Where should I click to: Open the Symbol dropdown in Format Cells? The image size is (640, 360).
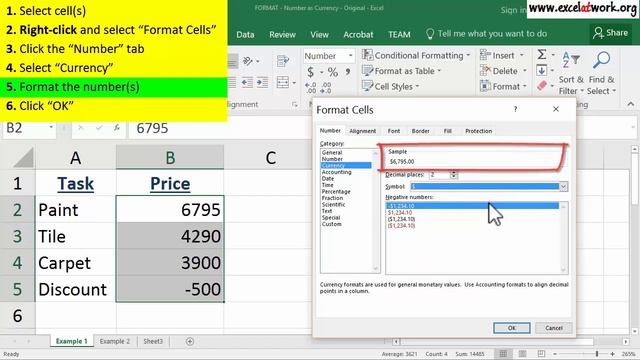[563, 187]
